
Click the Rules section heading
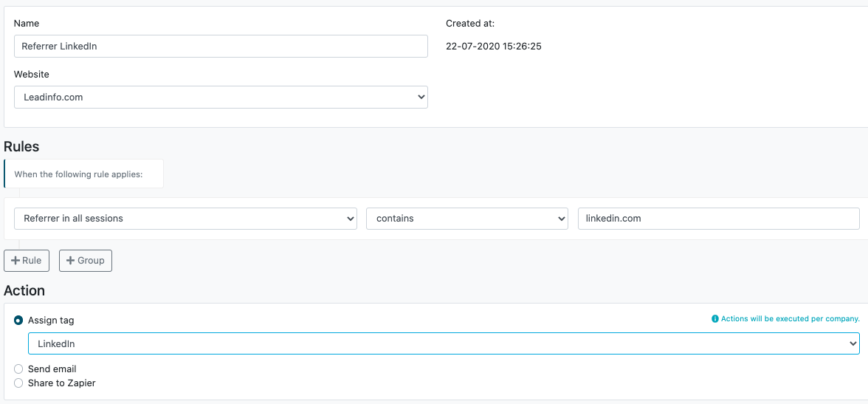[x=21, y=146]
